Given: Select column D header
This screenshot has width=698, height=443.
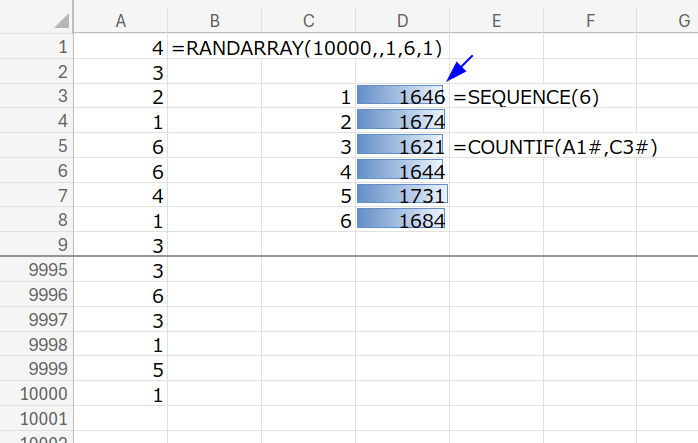Looking at the screenshot, I should click(x=401, y=20).
